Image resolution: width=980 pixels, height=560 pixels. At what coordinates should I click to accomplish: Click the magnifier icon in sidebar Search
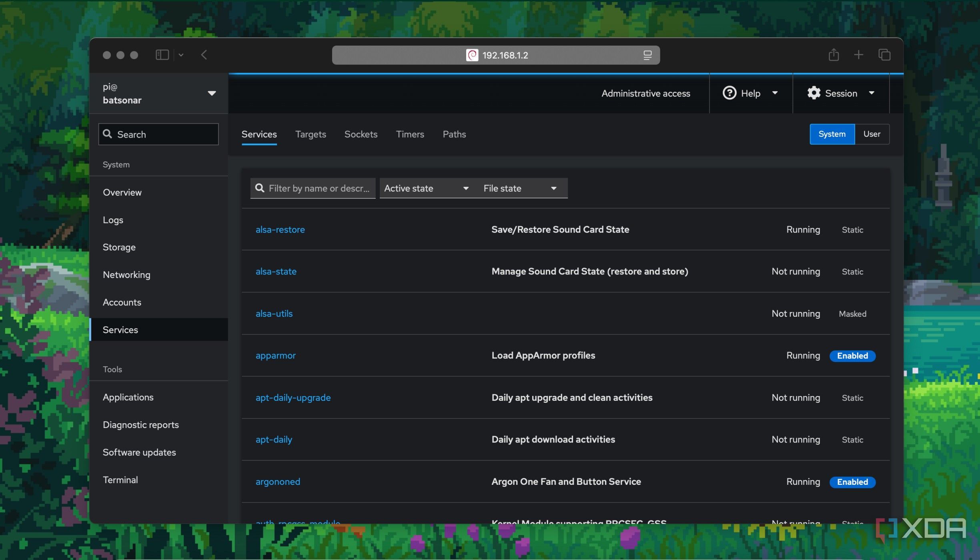(107, 134)
